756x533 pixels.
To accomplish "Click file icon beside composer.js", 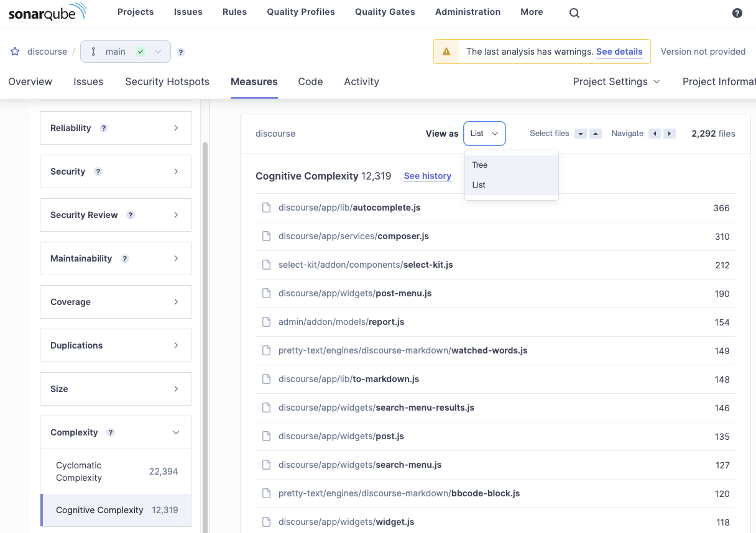I will pos(266,236).
